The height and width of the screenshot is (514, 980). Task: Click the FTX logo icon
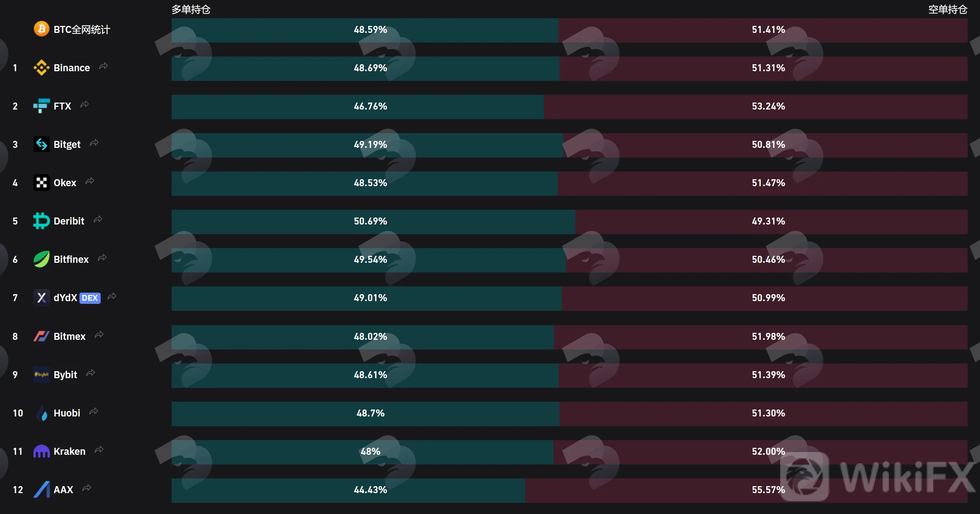(41, 106)
